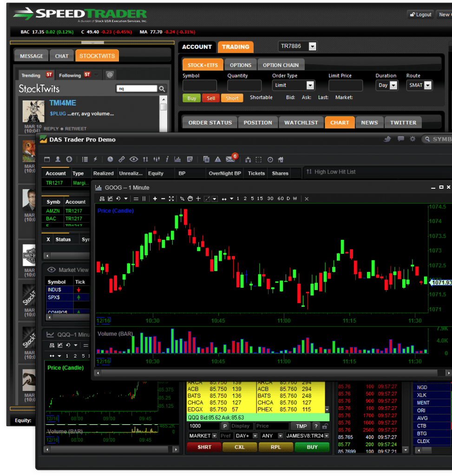The image size is (452, 476).
Task: Open the bar chart icon in DAS toolbar
Action: point(177,159)
